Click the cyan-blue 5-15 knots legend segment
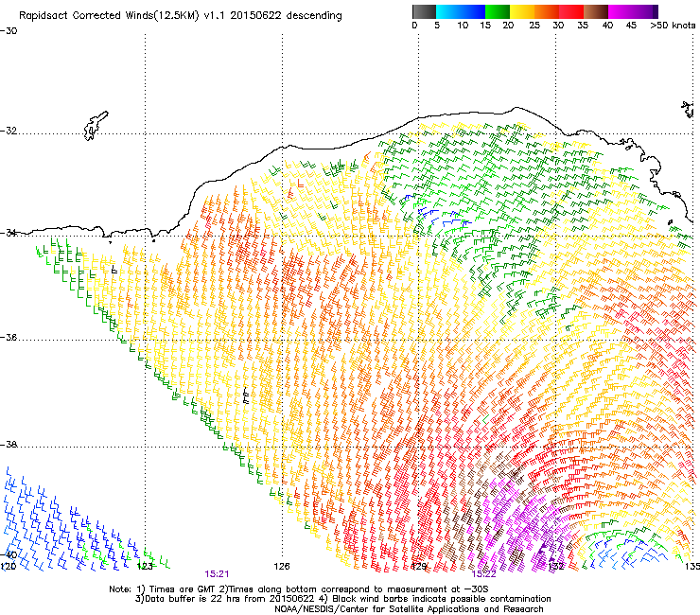700x615 pixels. click(461, 11)
